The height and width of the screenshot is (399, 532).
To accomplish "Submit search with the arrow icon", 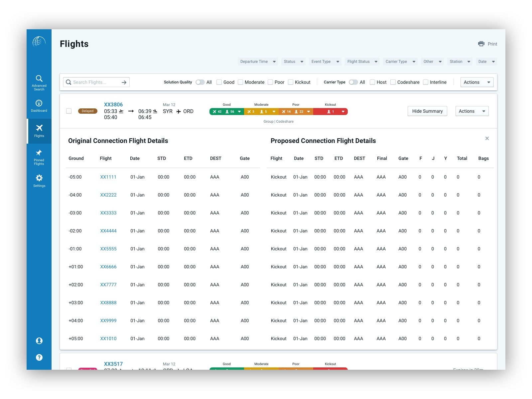I will click(x=124, y=82).
